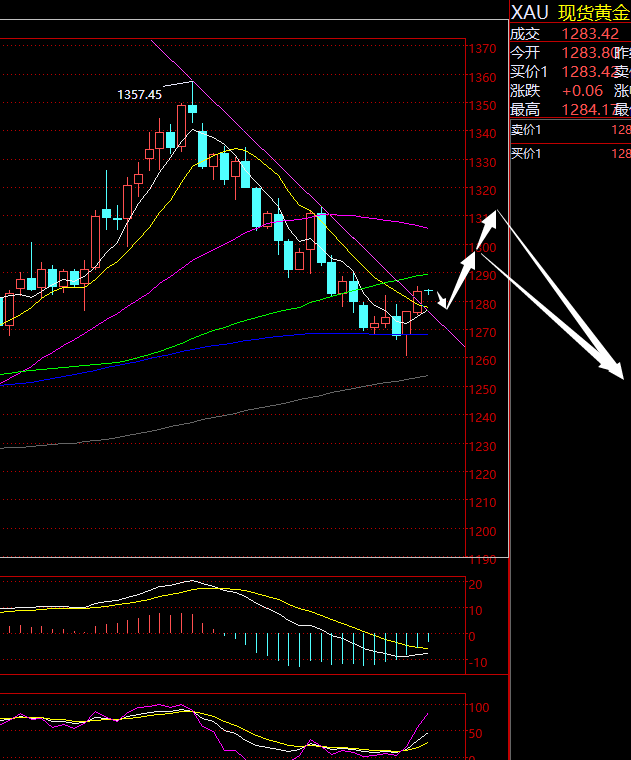Click the 1340 price axis label

click(483, 133)
